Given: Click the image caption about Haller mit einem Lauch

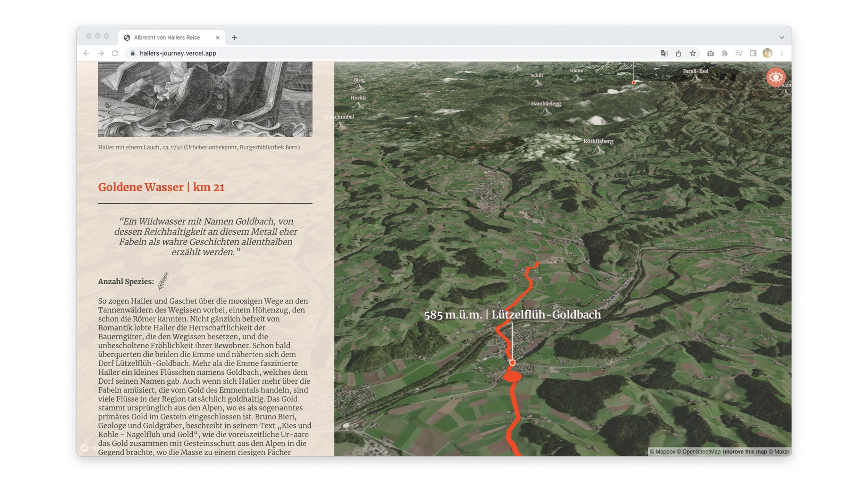Looking at the screenshot, I should click(199, 147).
